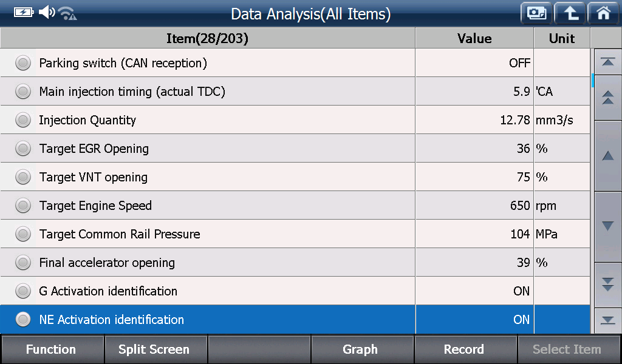Tap the home icon in title bar

pos(603,13)
